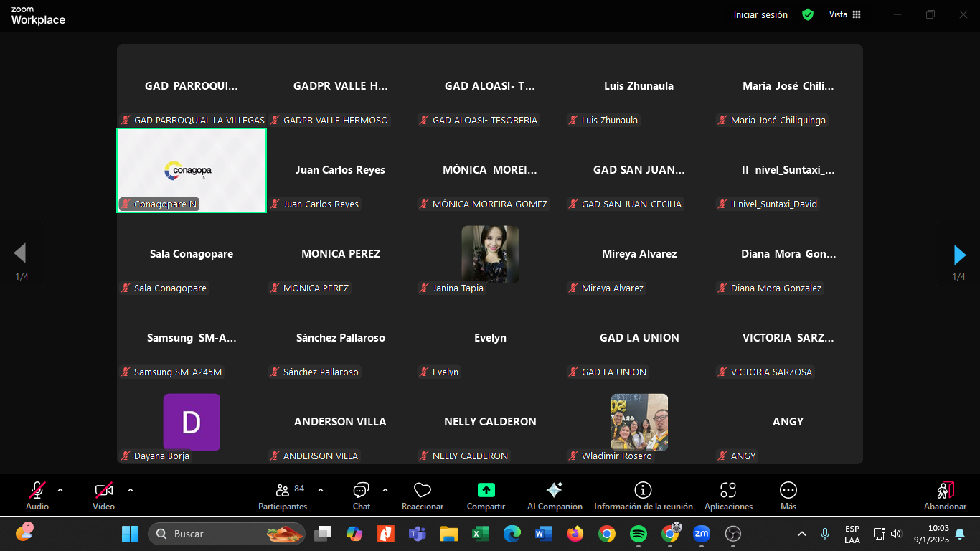
Task: Start screen sharing with Compartir
Action: (486, 495)
